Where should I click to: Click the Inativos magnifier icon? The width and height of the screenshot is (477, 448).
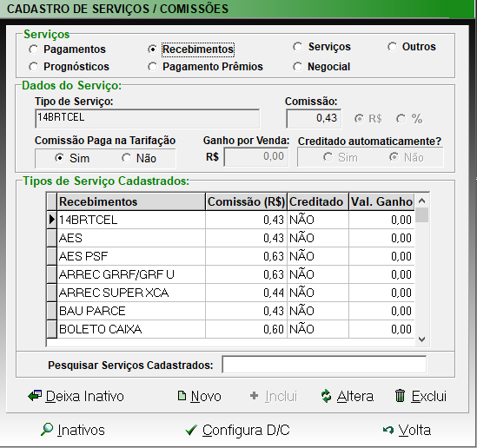[x=47, y=430]
